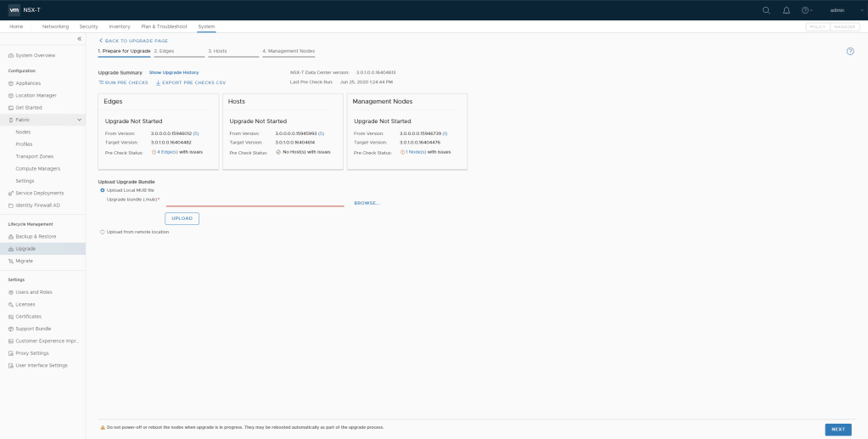The width and height of the screenshot is (868, 439).
Task: Click the Backup & Restore sidebar icon
Action: tap(11, 236)
